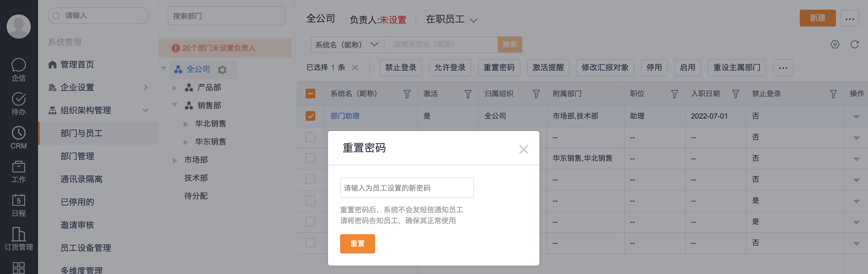Click the 停用 button

click(654, 68)
